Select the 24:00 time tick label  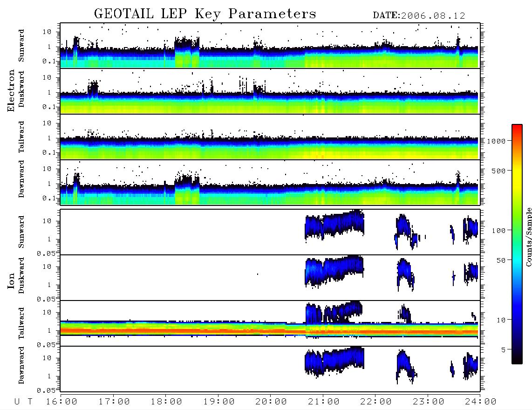point(480,402)
